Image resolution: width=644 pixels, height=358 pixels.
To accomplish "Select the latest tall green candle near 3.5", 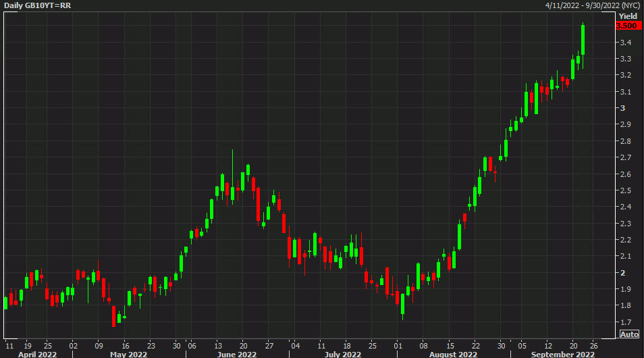I will 583,39.
